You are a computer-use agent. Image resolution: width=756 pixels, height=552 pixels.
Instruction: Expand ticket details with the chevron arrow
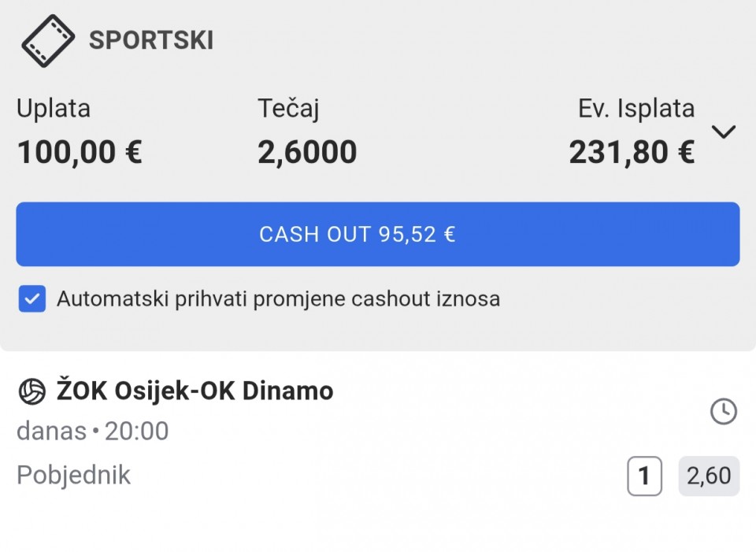(723, 132)
